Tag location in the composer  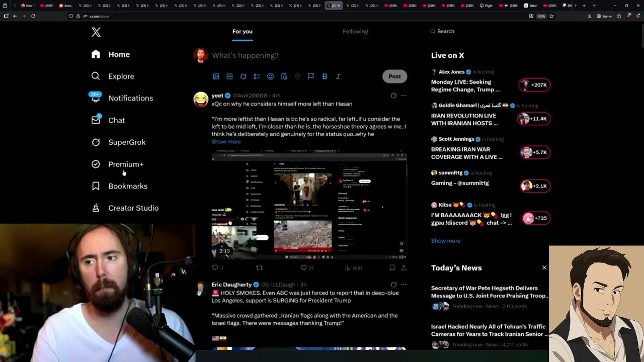point(297,76)
